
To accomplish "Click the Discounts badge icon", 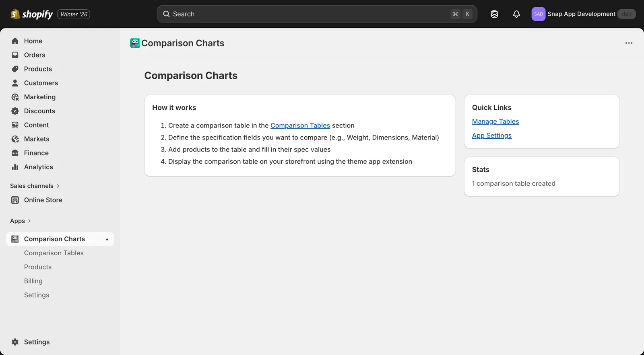I will tap(15, 111).
